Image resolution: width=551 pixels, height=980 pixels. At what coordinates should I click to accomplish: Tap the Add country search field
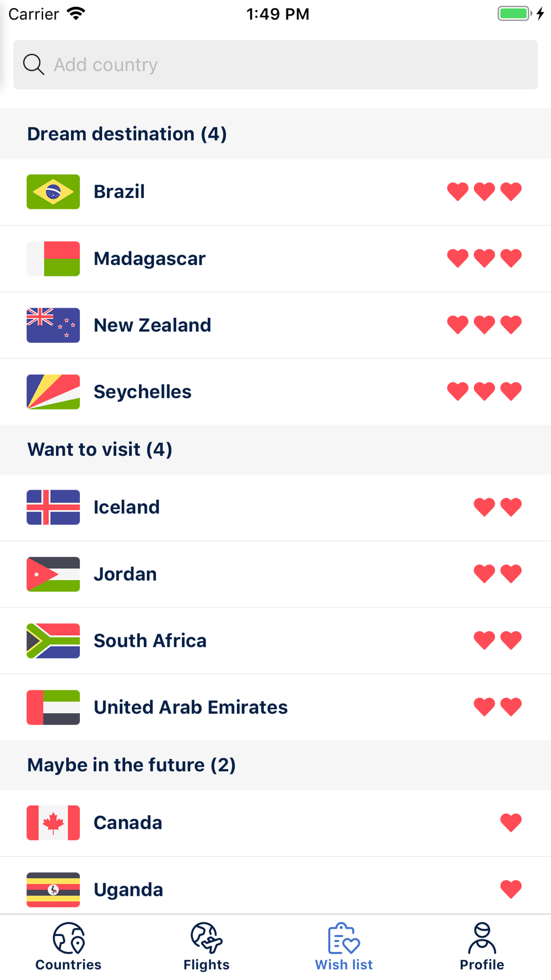(275, 64)
